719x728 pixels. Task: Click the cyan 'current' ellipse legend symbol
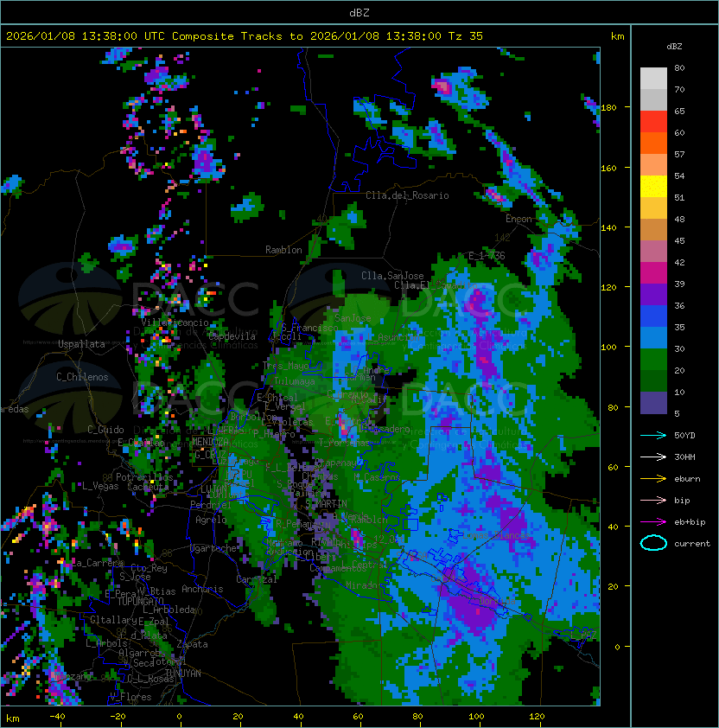coord(653,543)
